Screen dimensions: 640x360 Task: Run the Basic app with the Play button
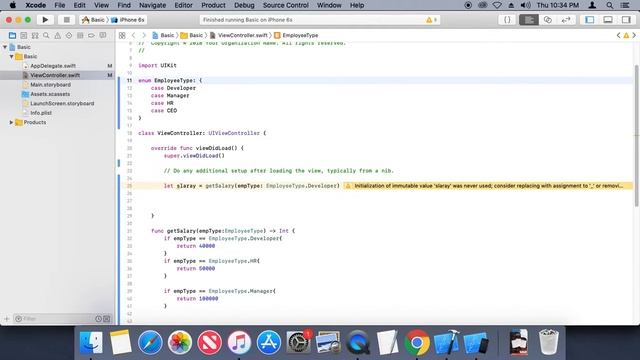point(45,20)
